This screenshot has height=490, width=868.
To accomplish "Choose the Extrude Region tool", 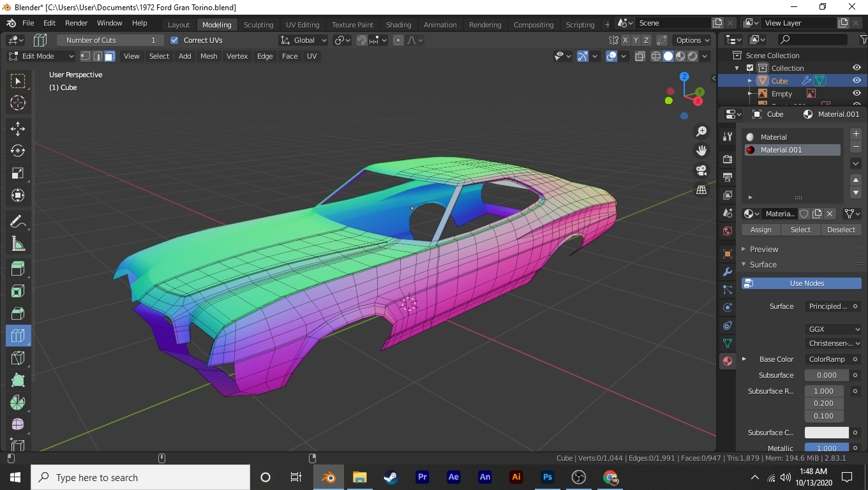I will (18, 269).
